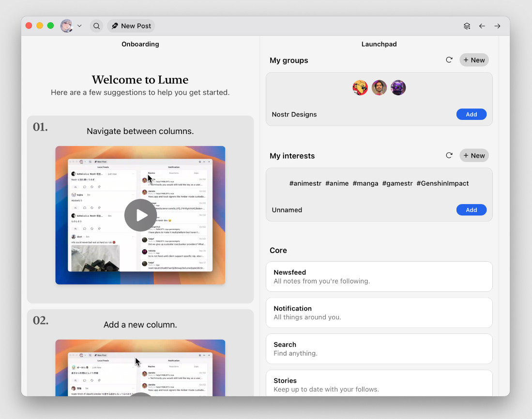The height and width of the screenshot is (419, 532).
Task: Click the Unnamed interest label
Action: 287,210
